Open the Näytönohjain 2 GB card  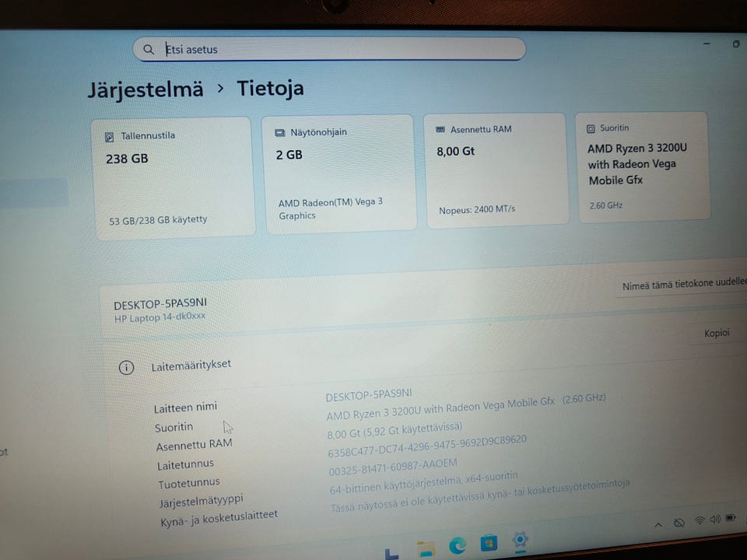pyautogui.click(x=339, y=173)
